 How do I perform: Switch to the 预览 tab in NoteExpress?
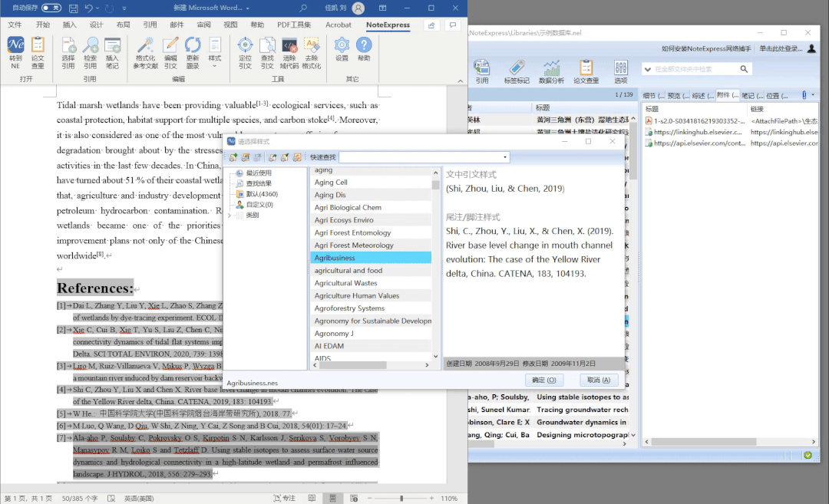coord(678,96)
